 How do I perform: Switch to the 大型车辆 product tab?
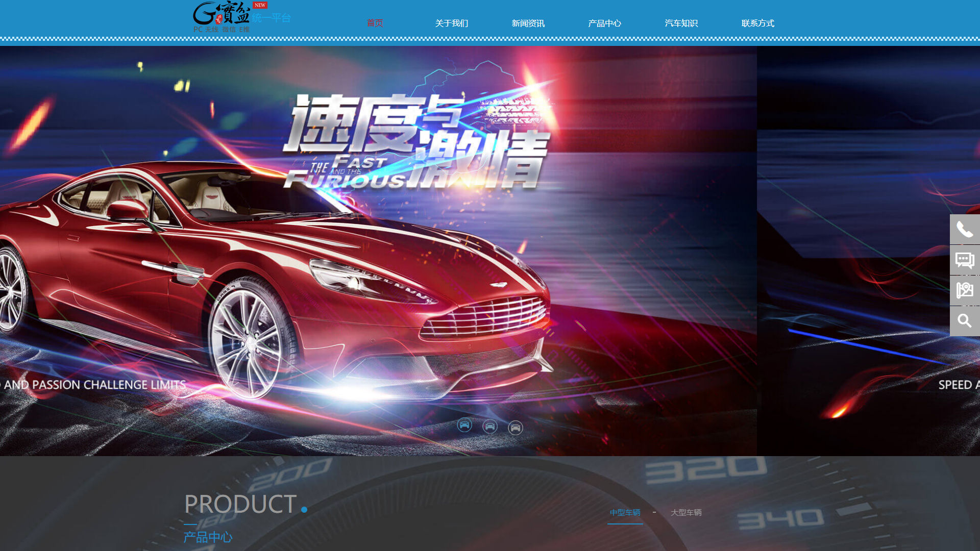click(x=686, y=512)
